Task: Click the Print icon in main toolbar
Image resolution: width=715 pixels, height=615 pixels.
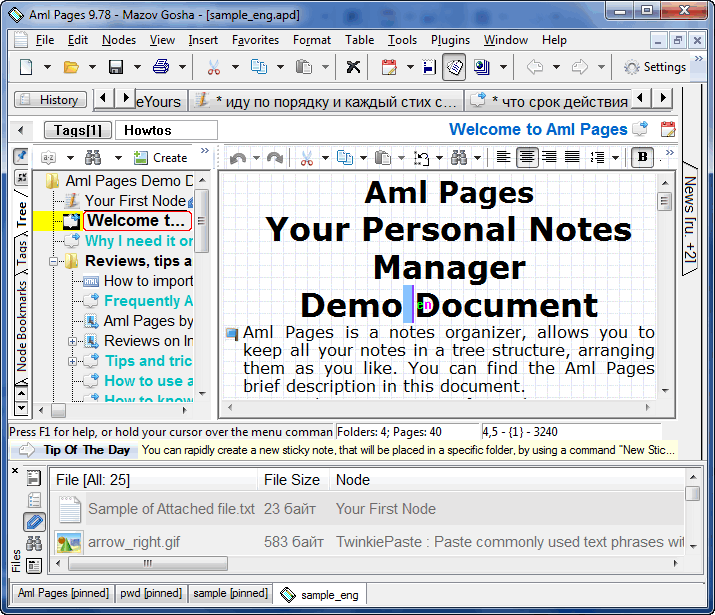Action: 161,67
